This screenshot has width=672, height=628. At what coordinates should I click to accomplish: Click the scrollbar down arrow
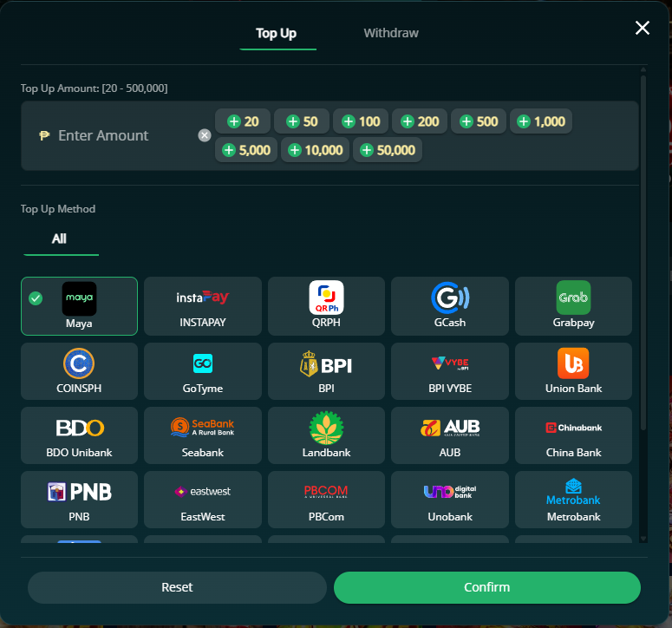click(643, 539)
